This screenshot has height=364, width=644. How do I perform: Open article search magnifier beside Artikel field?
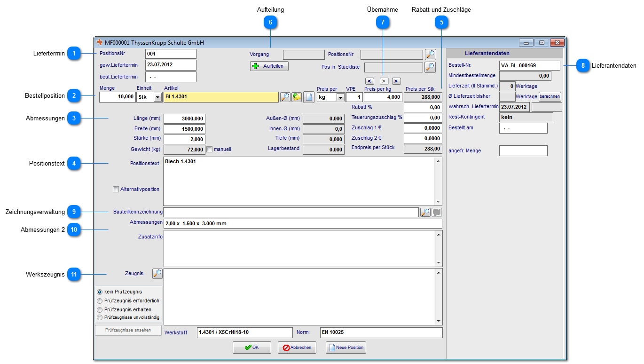click(x=285, y=97)
